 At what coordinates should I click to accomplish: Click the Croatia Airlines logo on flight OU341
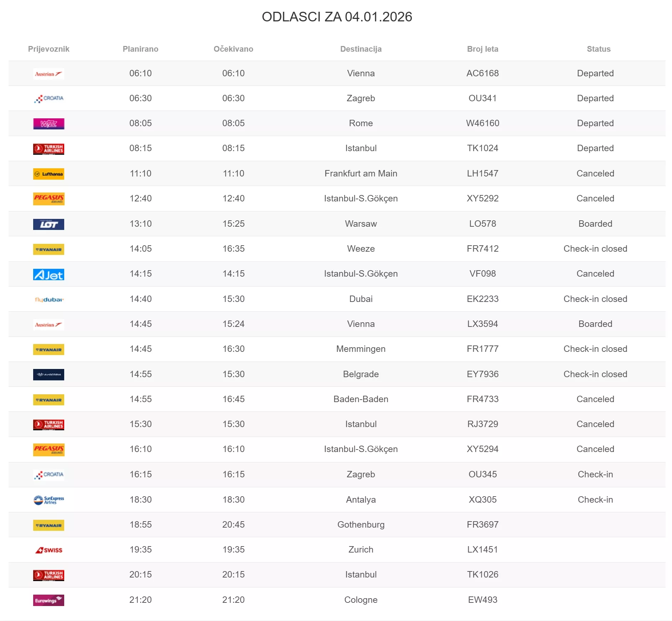pyautogui.click(x=49, y=99)
